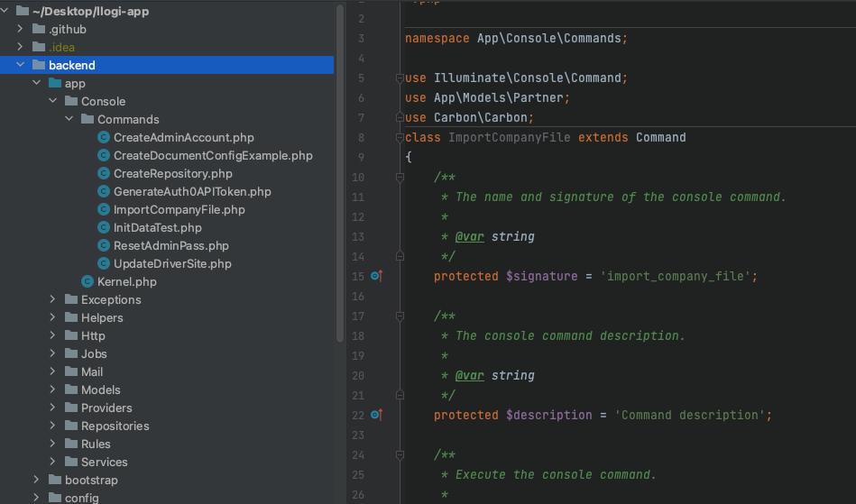Image resolution: width=856 pixels, height=504 pixels.
Task: Fold the class body at line 8
Action: [400, 137]
